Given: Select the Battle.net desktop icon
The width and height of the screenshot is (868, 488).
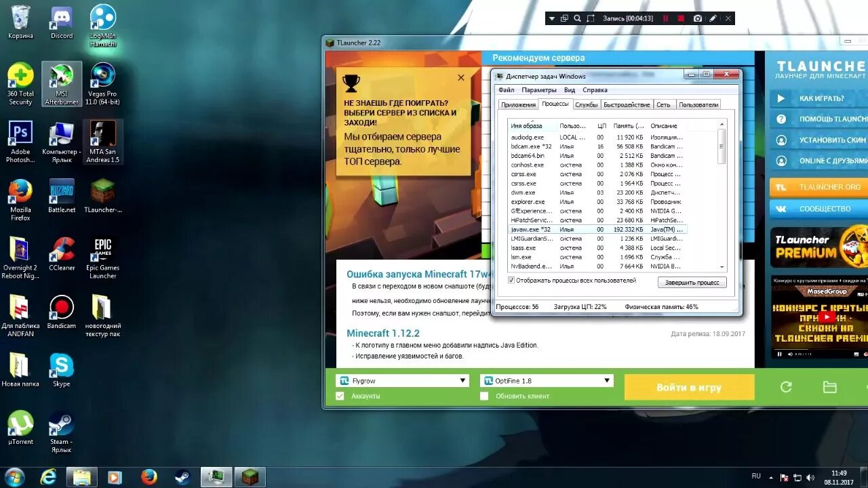Looking at the screenshot, I should click(62, 197).
